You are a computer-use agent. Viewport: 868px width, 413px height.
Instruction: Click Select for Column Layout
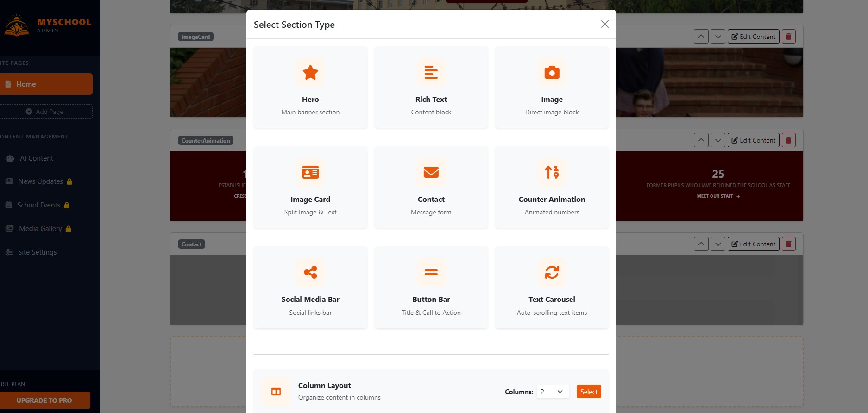589,392
